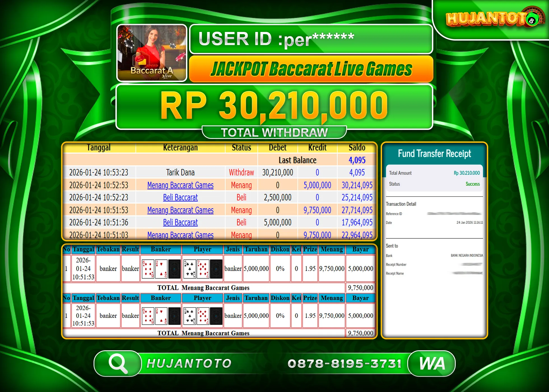Click the Fund Transfer Receipt header
The height and width of the screenshot is (392, 549).
click(434, 153)
